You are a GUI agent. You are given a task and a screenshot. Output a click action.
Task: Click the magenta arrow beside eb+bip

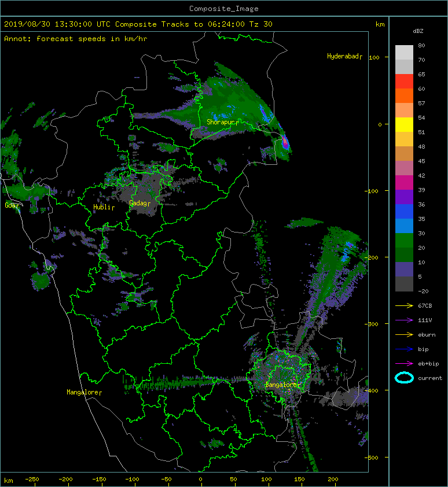(x=404, y=364)
